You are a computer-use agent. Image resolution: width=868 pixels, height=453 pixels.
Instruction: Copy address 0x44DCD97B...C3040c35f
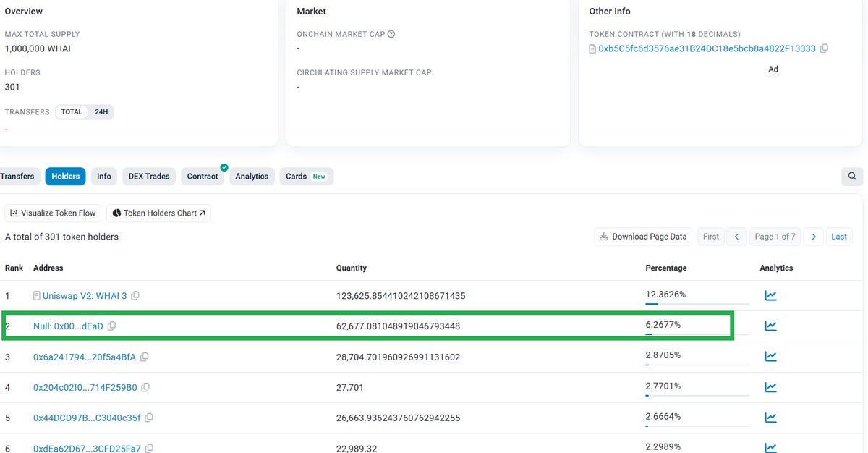click(x=149, y=418)
